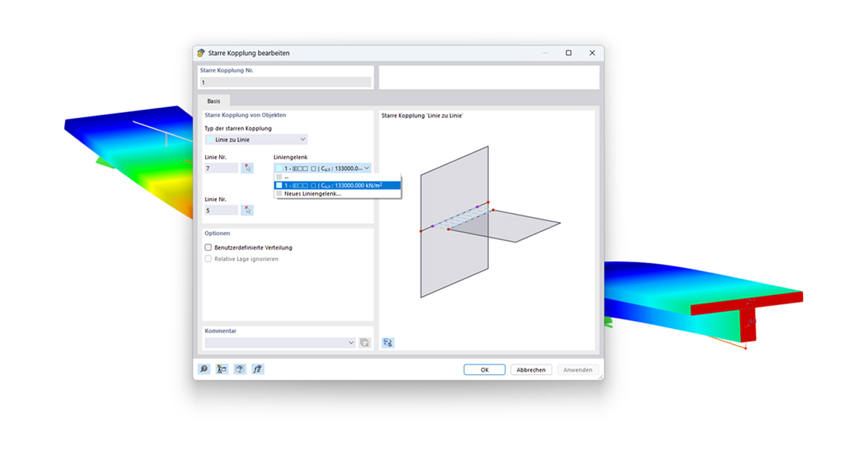Screen dimensions: 868x454
Task: Enable Benutzerdefinierte Verteilung checkbox
Action: point(208,247)
